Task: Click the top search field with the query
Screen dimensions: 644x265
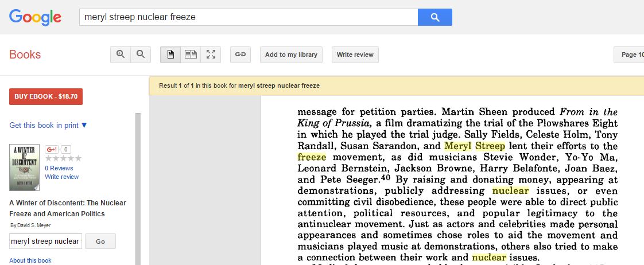Action: click(249, 17)
